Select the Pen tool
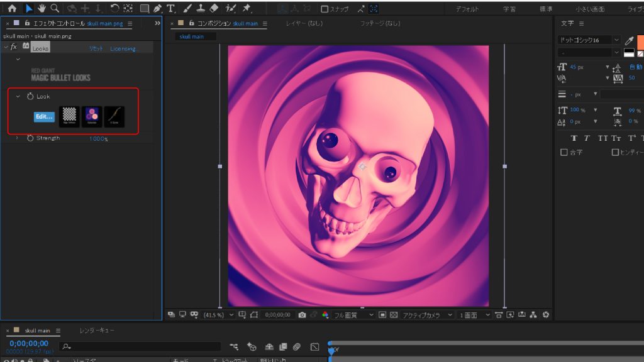Viewport: 644px width, 362px height. (x=158, y=9)
